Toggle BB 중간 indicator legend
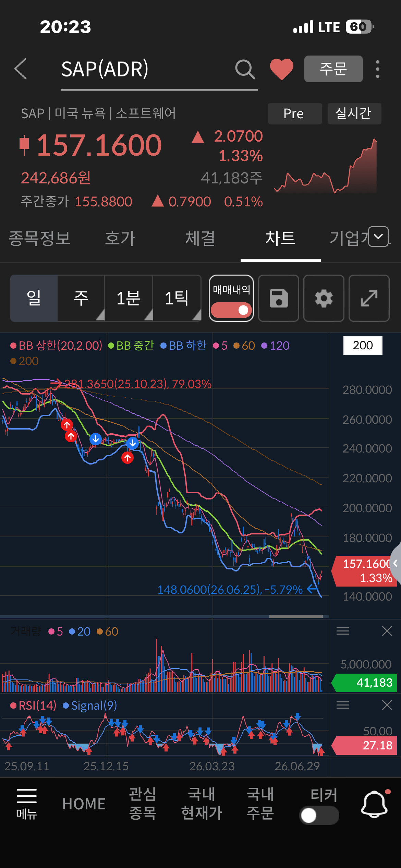This screenshot has width=401, height=868. (x=131, y=346)
